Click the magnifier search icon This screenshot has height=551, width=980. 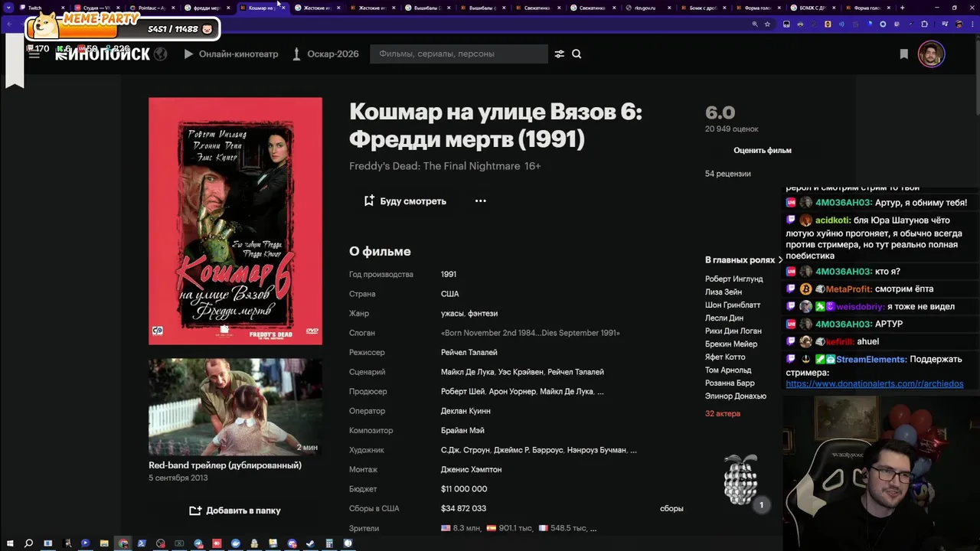point(577,54)
